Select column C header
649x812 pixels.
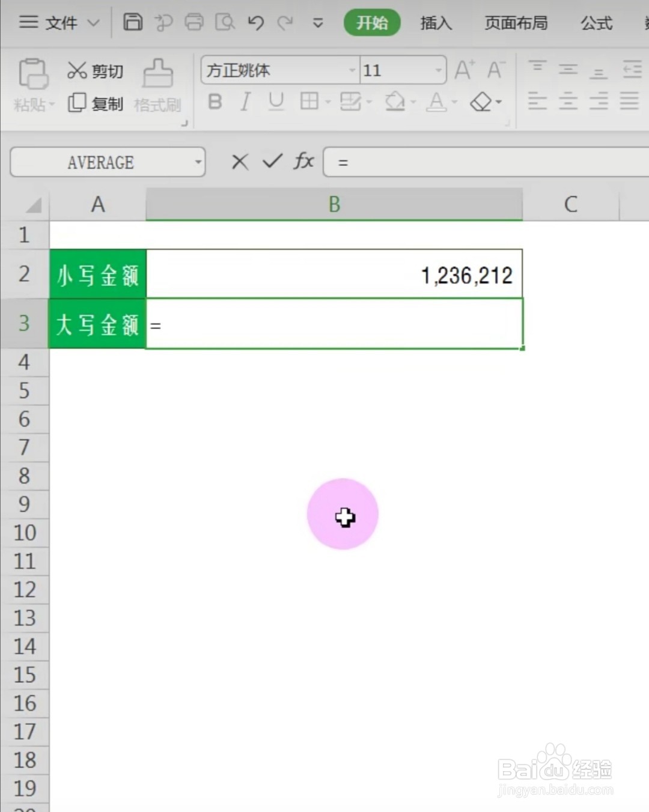pos(571,205)
